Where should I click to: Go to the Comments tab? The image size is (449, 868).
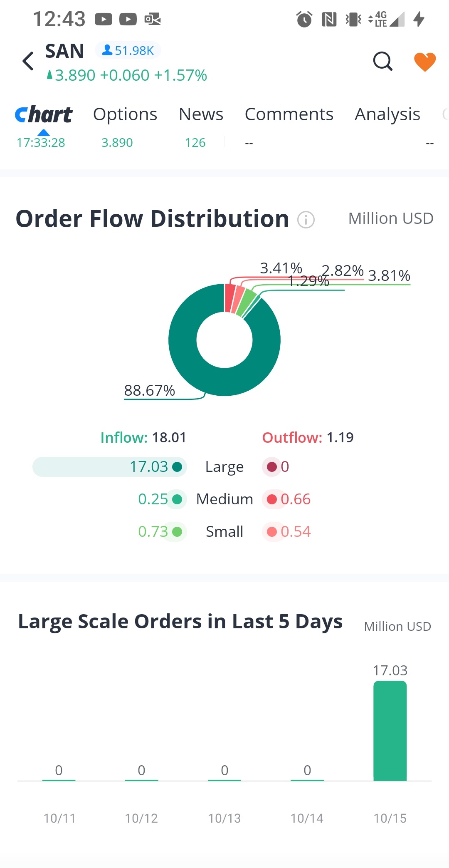[289, 114]
